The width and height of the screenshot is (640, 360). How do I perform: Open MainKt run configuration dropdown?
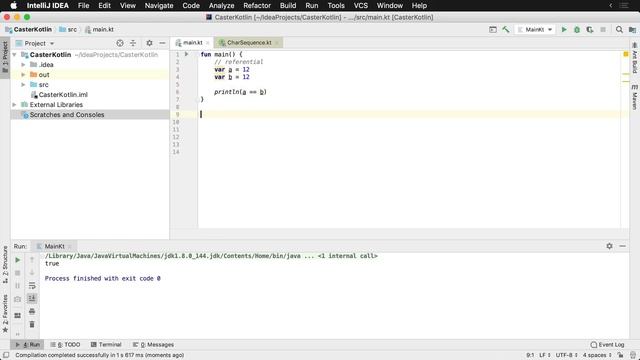coord(535,29)
